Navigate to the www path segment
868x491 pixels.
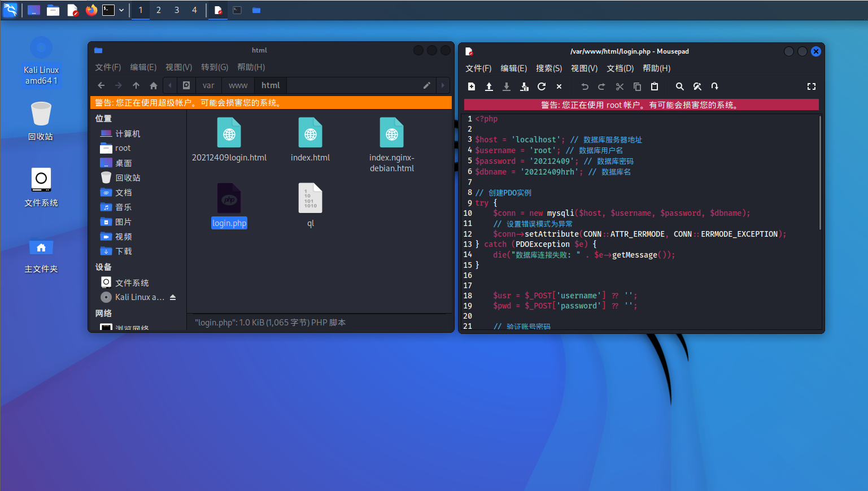[x=238, y=85]
